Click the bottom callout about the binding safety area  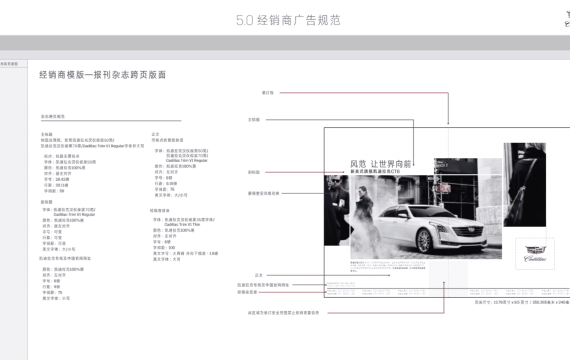pos(283,313)
